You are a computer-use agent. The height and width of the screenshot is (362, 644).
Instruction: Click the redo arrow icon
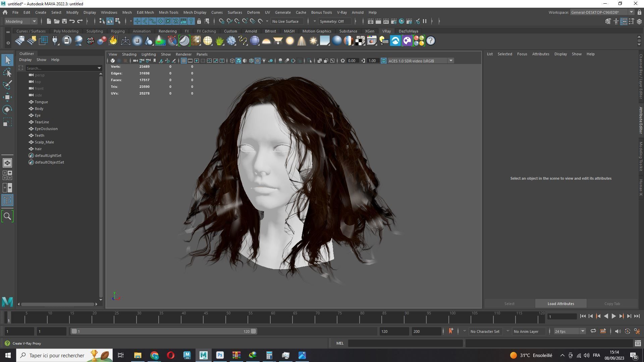pyautogui.click(x=80, y=21)
